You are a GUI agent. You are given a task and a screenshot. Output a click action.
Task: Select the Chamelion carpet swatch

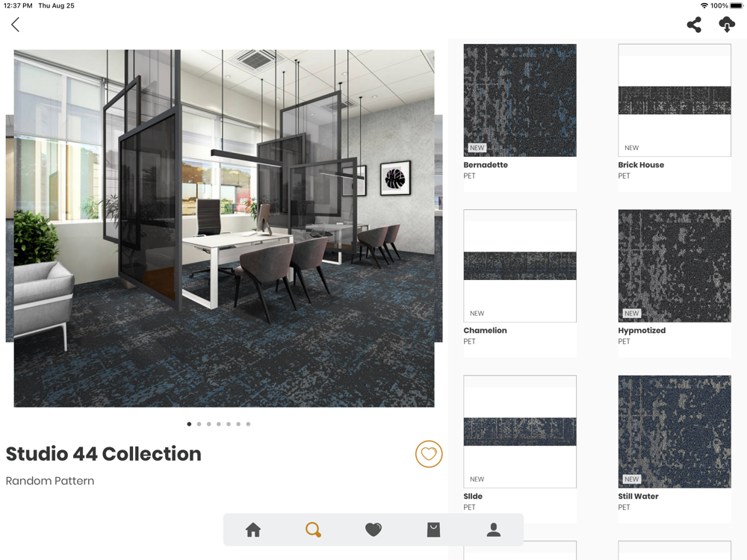[520, 266]
